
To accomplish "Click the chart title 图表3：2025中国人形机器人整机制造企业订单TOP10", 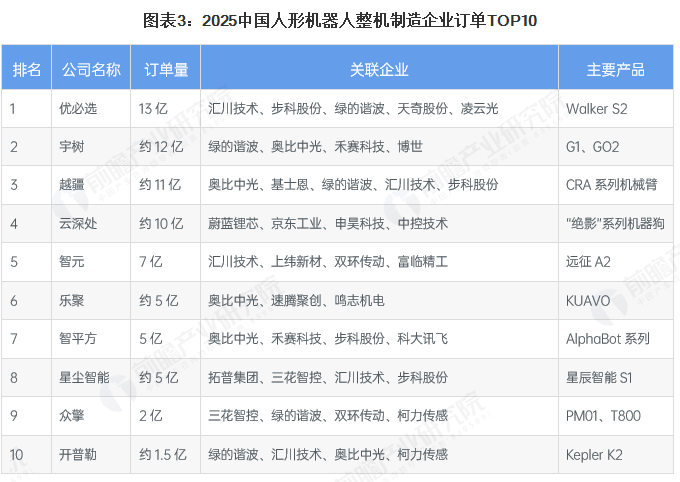I will click(340, 20).
